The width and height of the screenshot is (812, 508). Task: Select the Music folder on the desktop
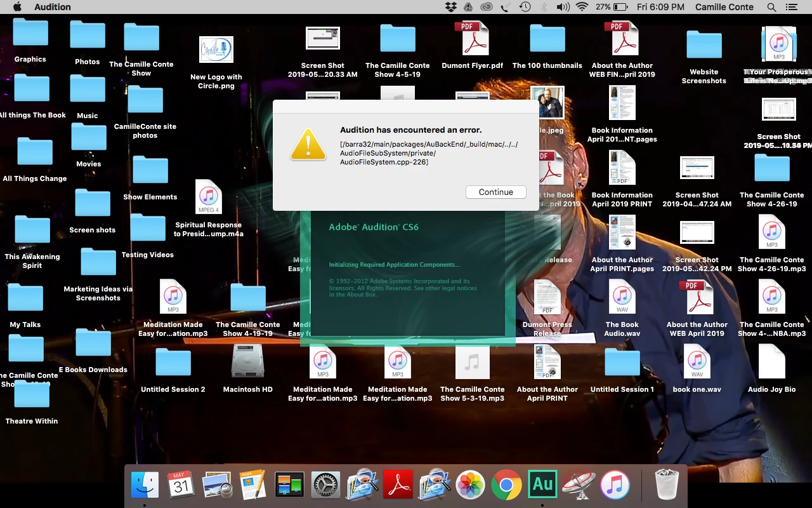(88, 90)
